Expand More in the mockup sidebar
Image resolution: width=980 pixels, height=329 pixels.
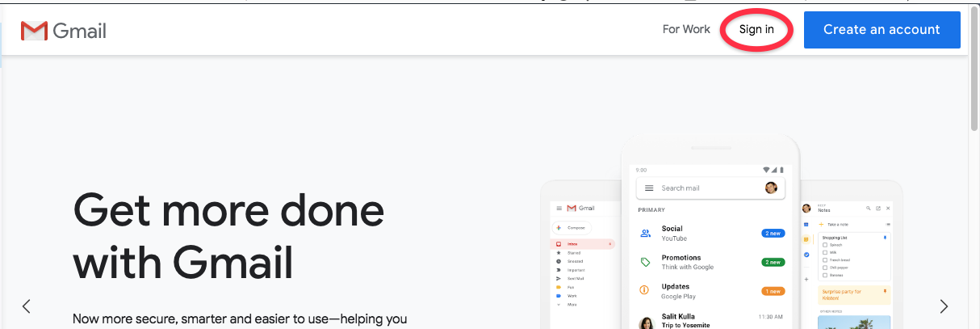[565, 305]
